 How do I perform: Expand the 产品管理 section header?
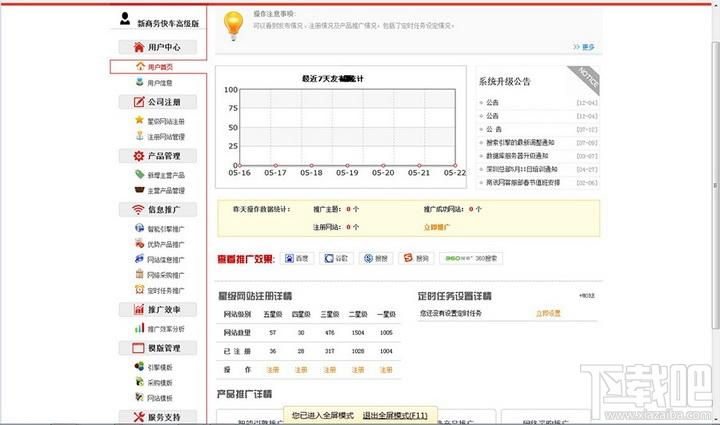(158, 156)
